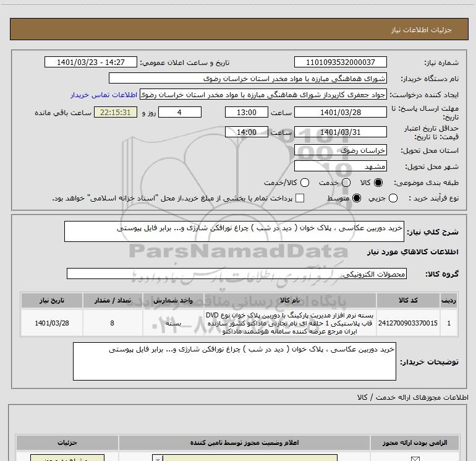Open buyer contact information link

click(104, 95)
